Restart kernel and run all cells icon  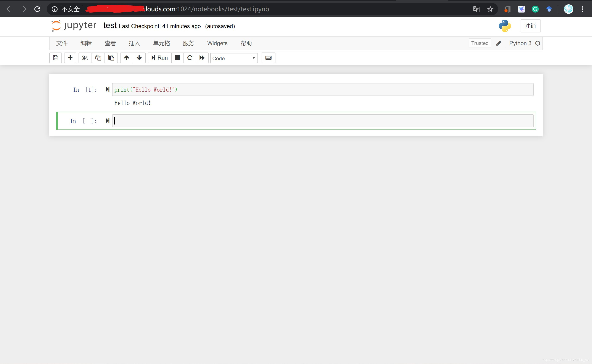202,58
